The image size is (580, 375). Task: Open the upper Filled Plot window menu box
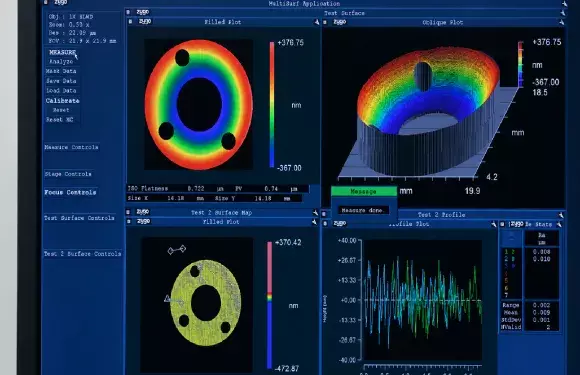pyautogui.click(x=130, y=22)
